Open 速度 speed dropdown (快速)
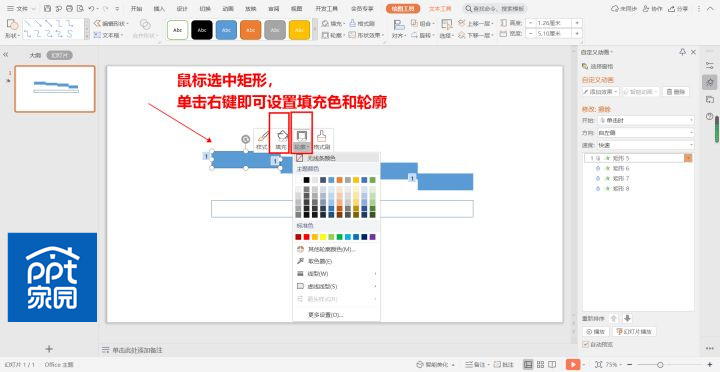The width and height of the screenshot is (720, 372). pyautogui.click(x=646, y=145)
